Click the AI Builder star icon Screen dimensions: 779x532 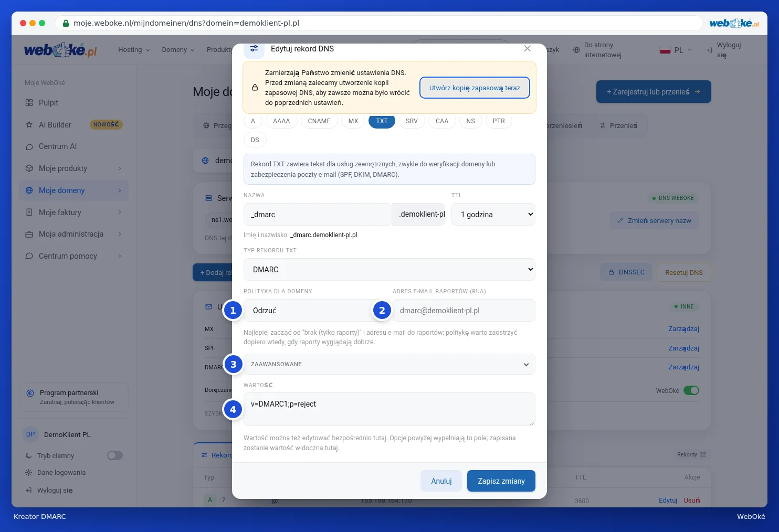(29, 125)
